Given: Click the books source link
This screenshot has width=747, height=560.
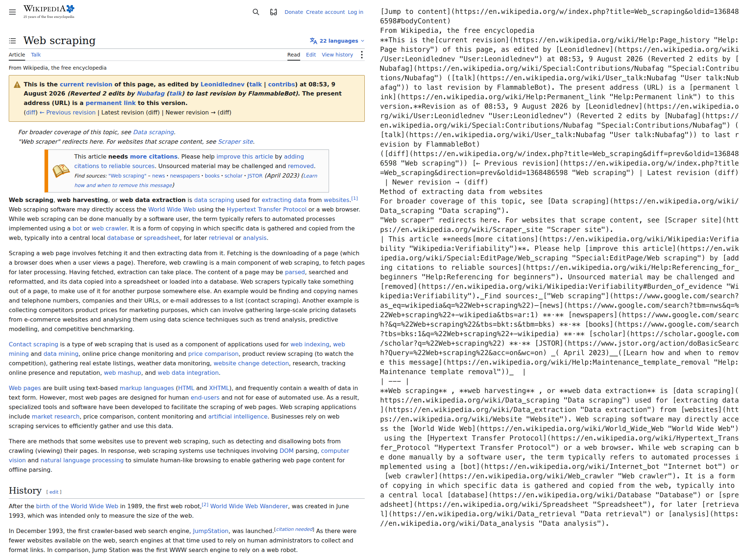Looking at the screenshot, I should [212, 176].
